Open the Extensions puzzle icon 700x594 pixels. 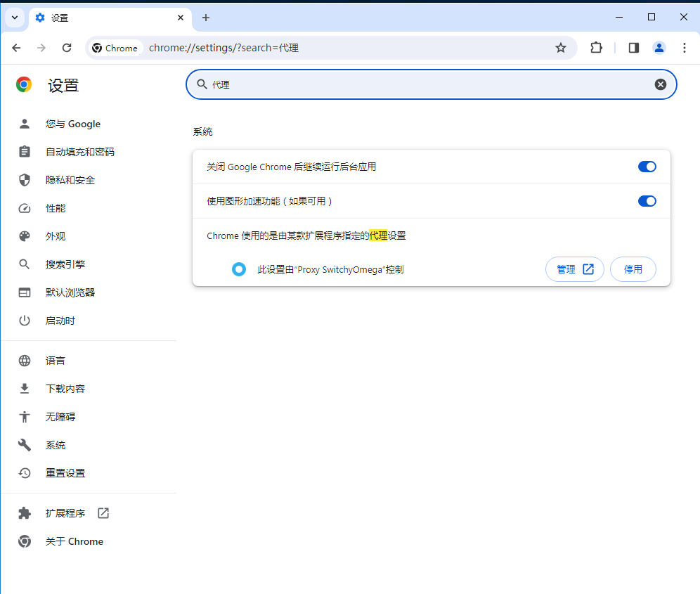(x=596, y=48)
